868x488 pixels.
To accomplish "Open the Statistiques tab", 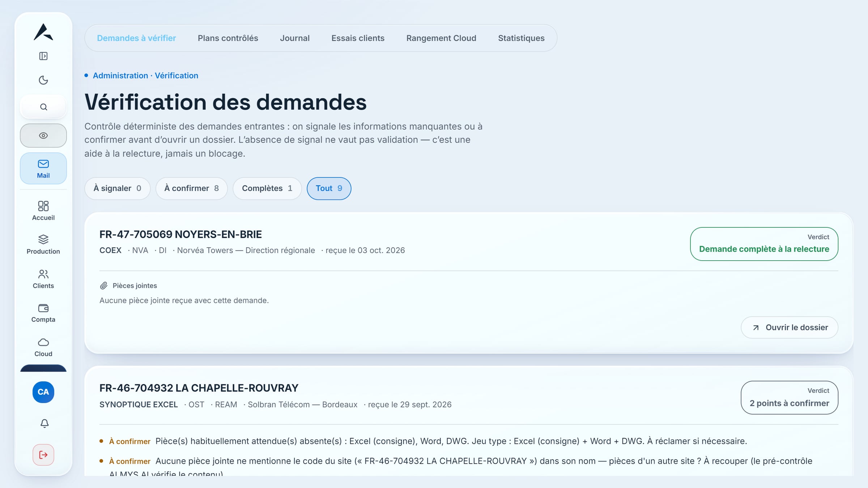I will pyautogui.click(x=521, y=38).
